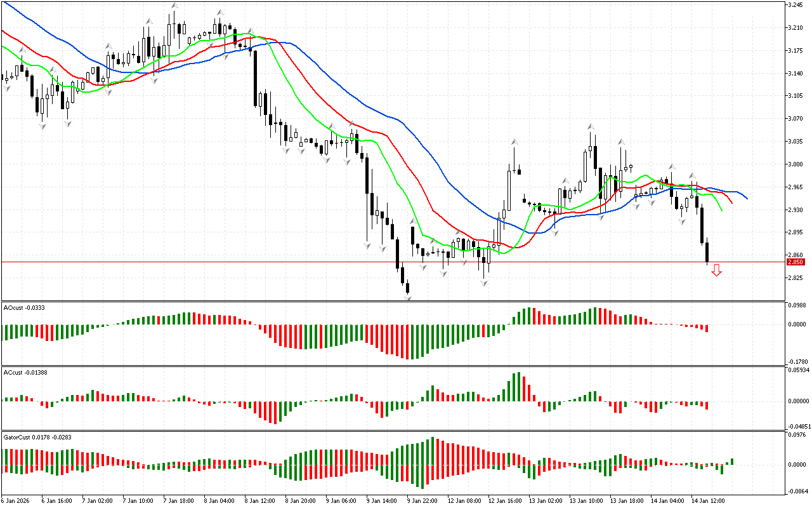The height and width of the screenshot is (508, 812).
Task: Select the red 2.850 price tag
Action: coord(795,262)
